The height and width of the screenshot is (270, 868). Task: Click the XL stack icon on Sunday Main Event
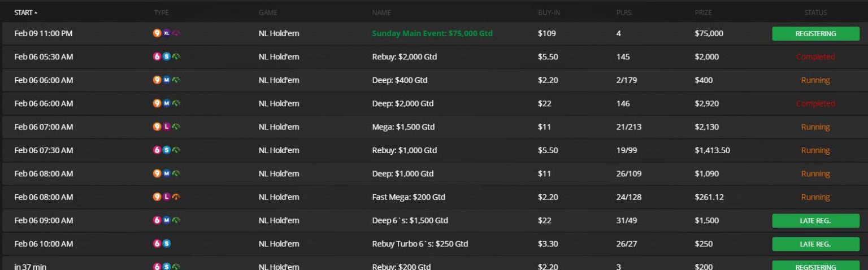click(166, 33)
